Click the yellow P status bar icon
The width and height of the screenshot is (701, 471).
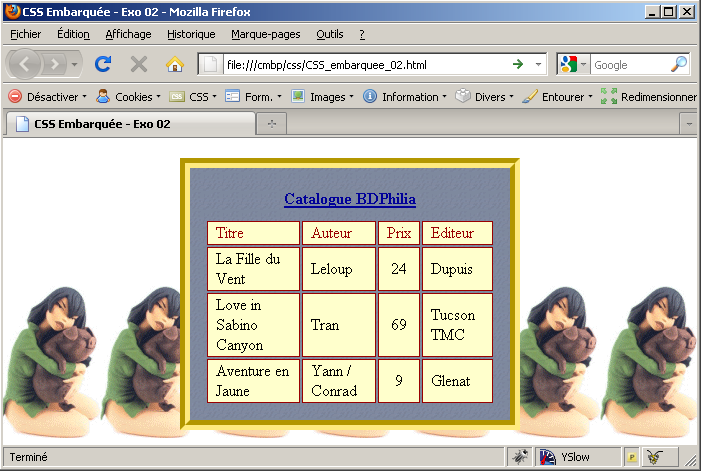click(632, 457)
